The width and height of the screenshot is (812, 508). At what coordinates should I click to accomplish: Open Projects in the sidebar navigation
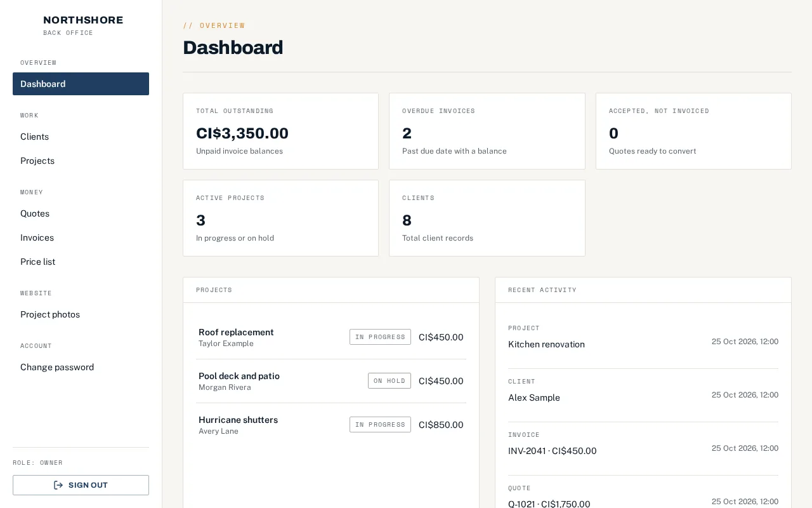coord(81,161)
